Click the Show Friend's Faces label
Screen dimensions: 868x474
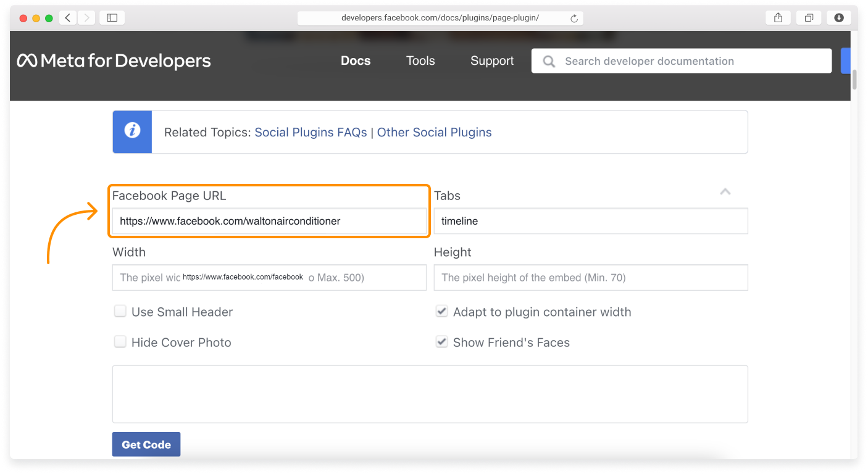(511, 343)
